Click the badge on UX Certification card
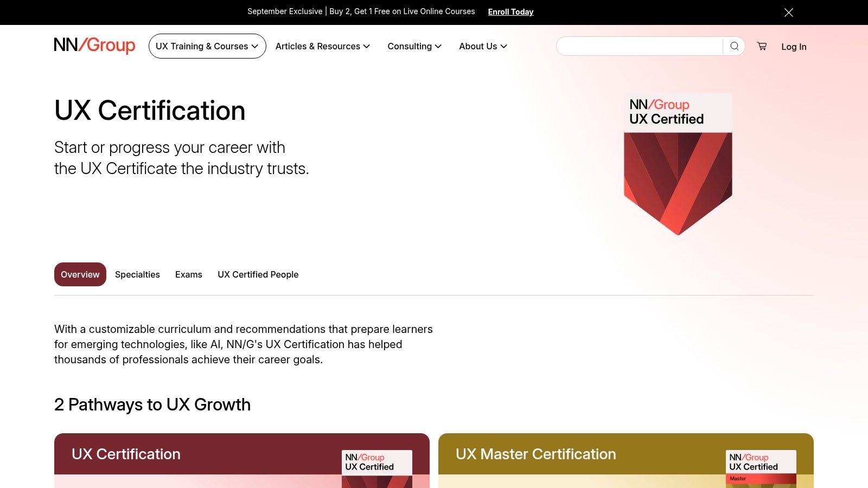 [377, 469]
